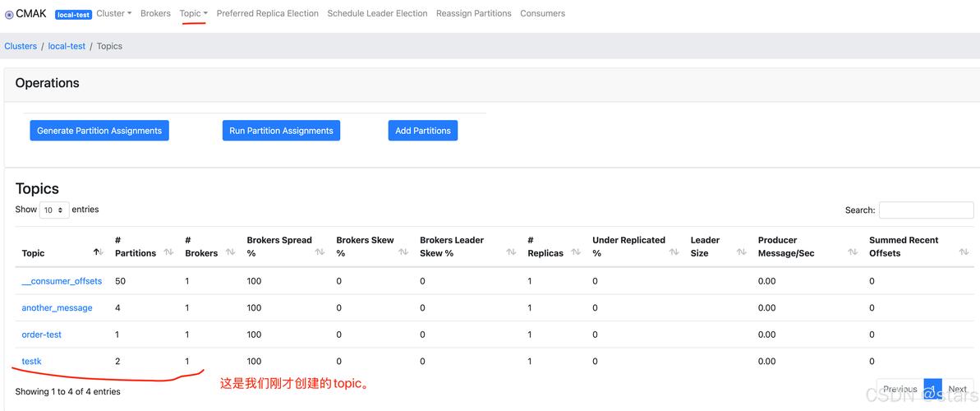Click the Topics breadcrumb text

[x=109, y=46]
